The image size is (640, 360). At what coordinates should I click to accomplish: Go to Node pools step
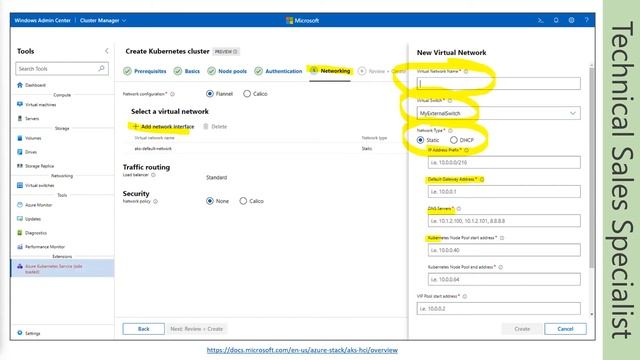pos(227,71)
